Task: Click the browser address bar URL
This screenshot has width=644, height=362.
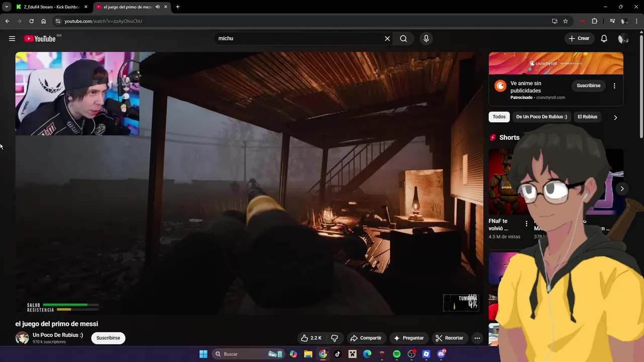Action: tap(103, 21)
